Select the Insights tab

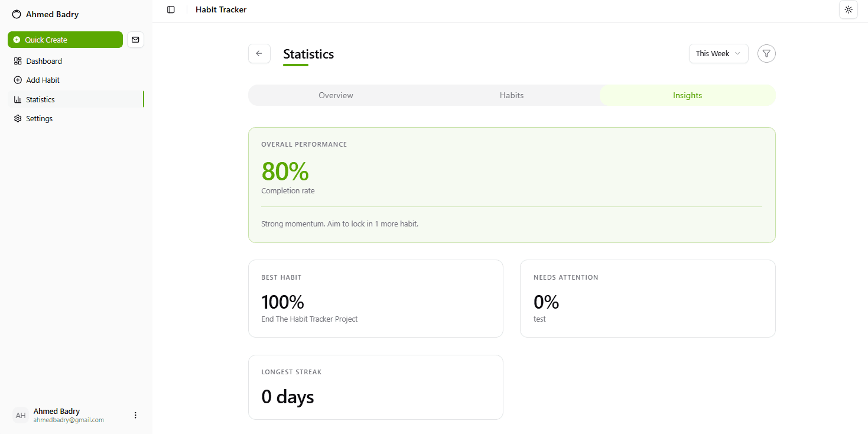687,95
